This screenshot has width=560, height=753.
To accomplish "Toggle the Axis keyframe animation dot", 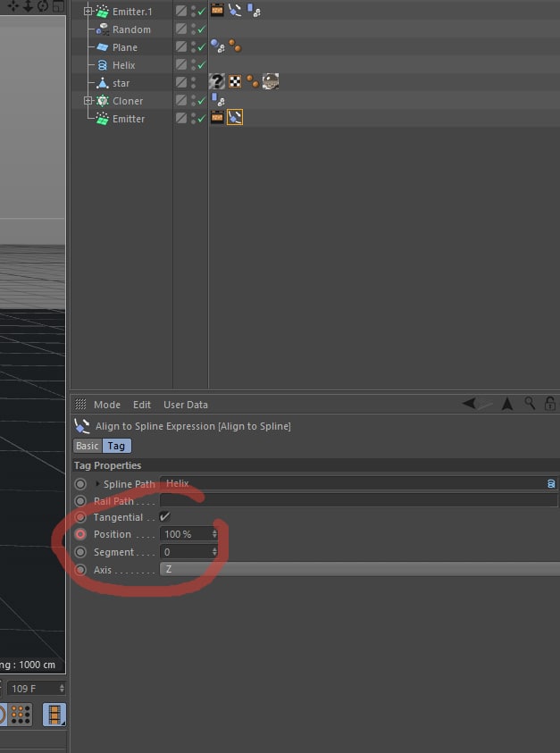I will [x=80, y=570].
